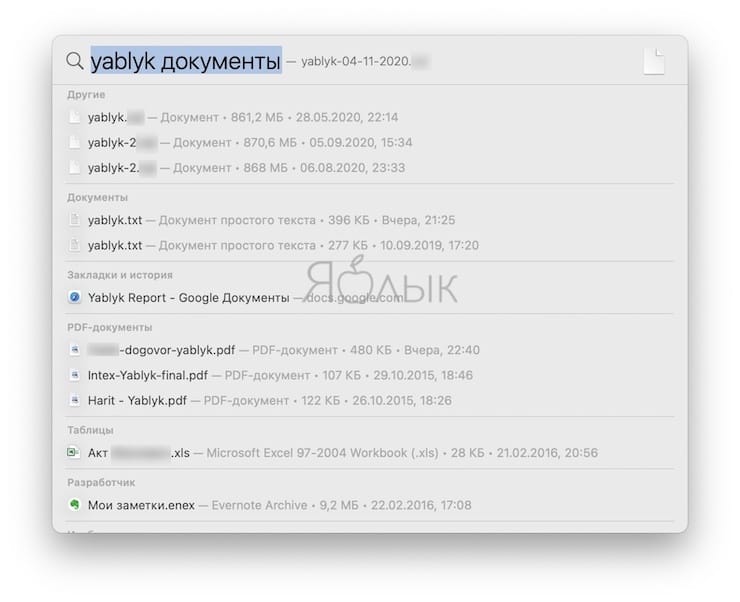Click the 'Закладки и история' section header
740x602 pixels.
coord(120,275)
